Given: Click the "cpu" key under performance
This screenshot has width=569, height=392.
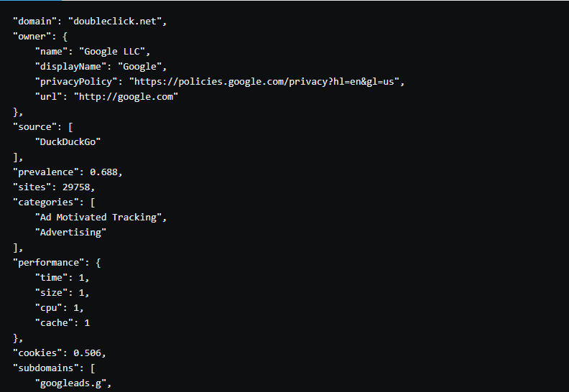Looking at the screenshot, I should (x=48, y=308).
